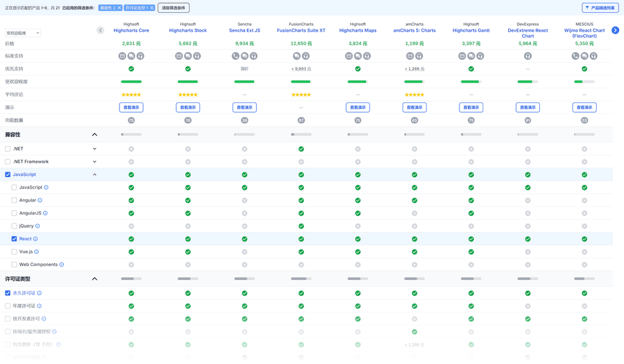Open the Highcharts Stock product link
The width and height of the screenshot is (624, 364).
point(188,30)
